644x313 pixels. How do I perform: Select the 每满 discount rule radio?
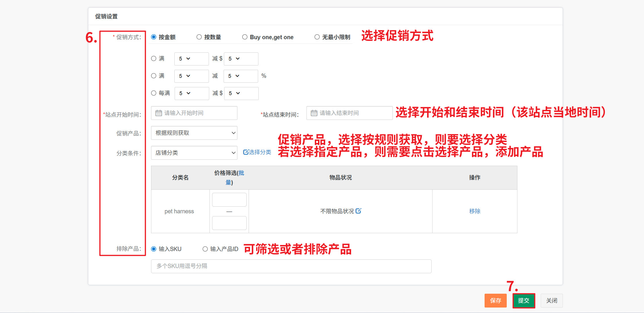tap(154, 93)
